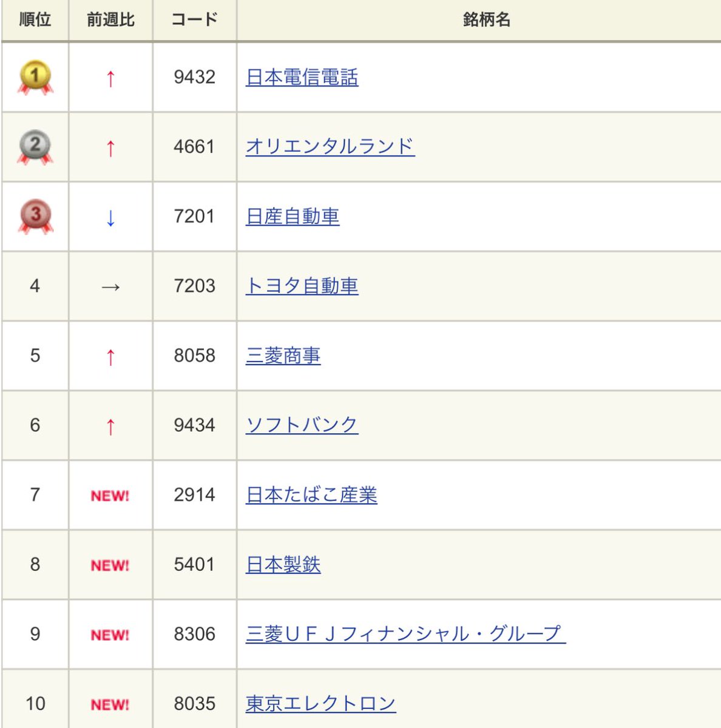
Task: Click rank number 5
Action: pos(35,356)
